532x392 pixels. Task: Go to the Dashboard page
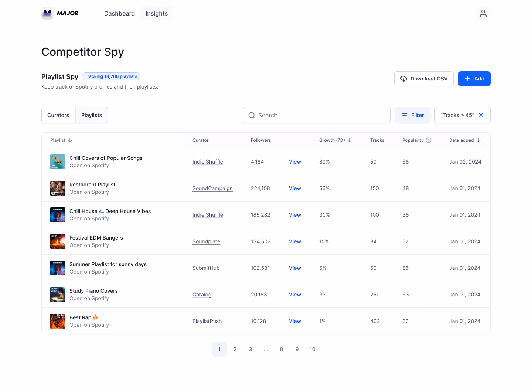[x=119, y=13]
